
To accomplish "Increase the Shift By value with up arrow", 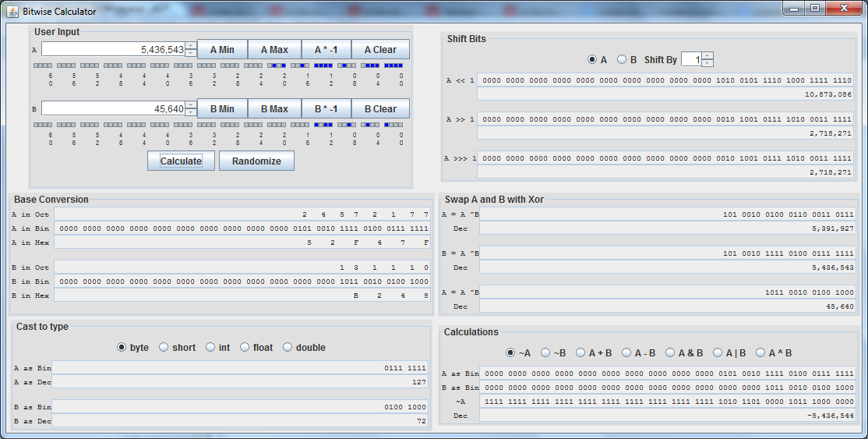I will pos(707,56).
